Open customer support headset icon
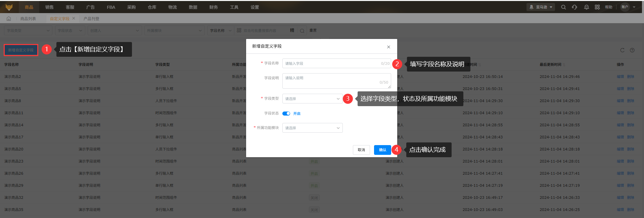The height and width of the screenshot is (218, 644). click(x=574, y=7)
